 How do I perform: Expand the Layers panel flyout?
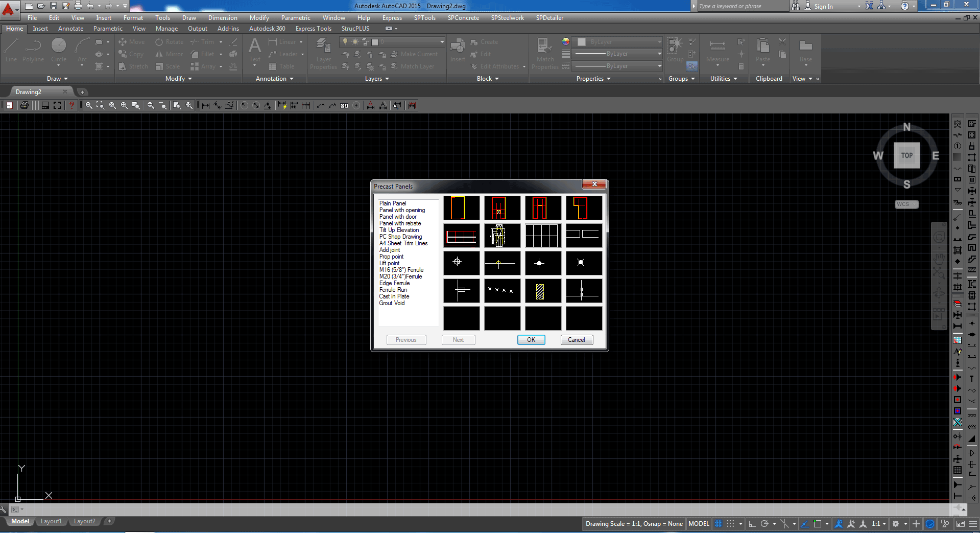377,79
